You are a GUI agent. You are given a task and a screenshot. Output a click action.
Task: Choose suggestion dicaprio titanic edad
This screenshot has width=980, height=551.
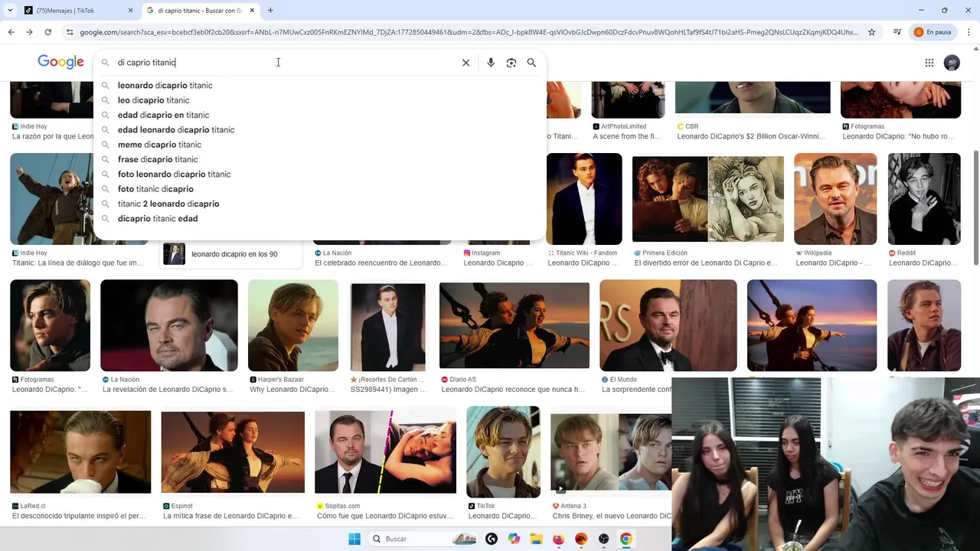coord(158,219)
